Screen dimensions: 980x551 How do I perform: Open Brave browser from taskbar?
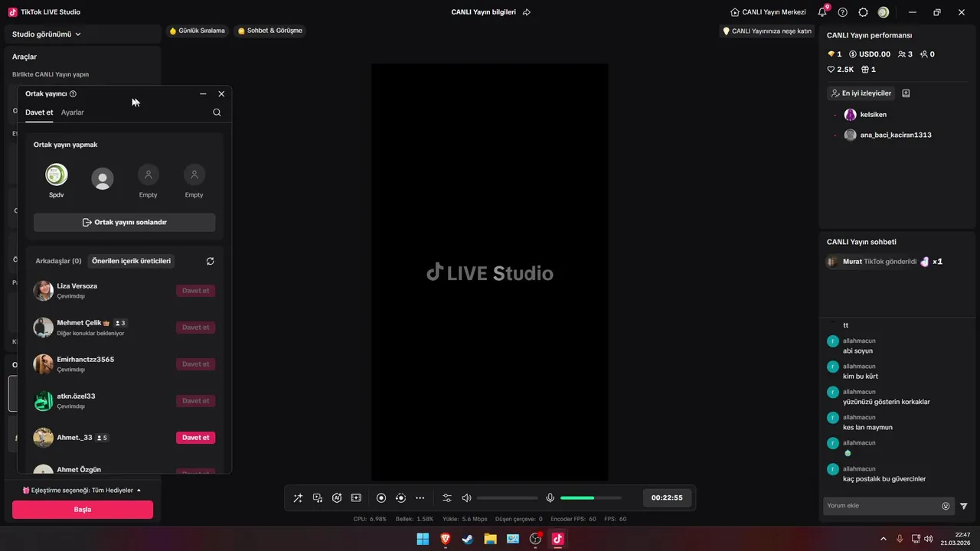tap(445, 539)
